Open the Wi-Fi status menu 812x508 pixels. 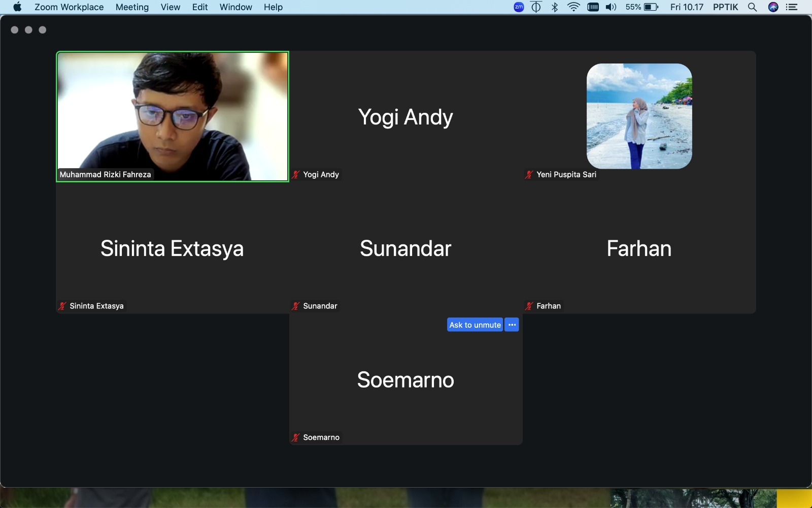tap(573, 7)
